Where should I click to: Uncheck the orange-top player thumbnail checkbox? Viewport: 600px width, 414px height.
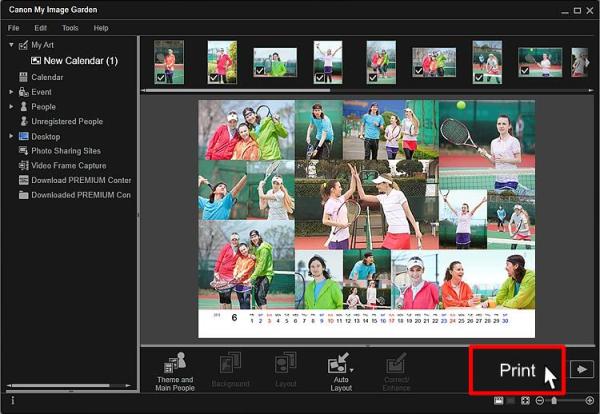tap(161, 78)
